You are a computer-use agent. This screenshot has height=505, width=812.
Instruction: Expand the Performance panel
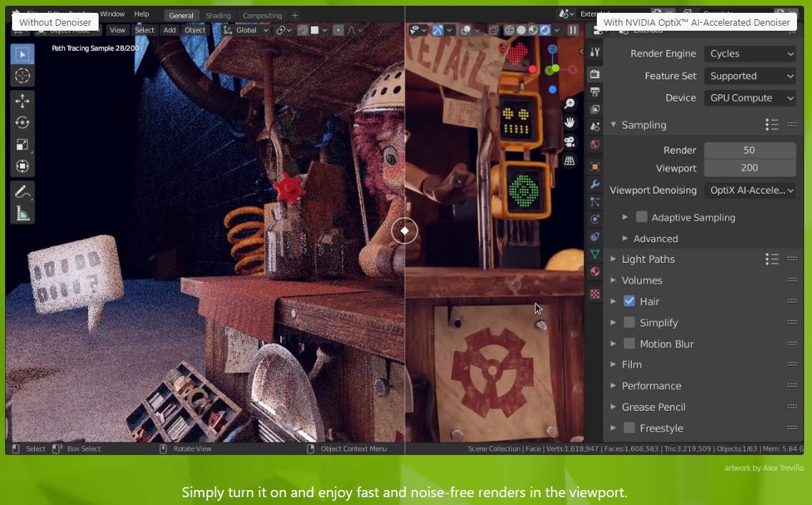coord(614,386)
